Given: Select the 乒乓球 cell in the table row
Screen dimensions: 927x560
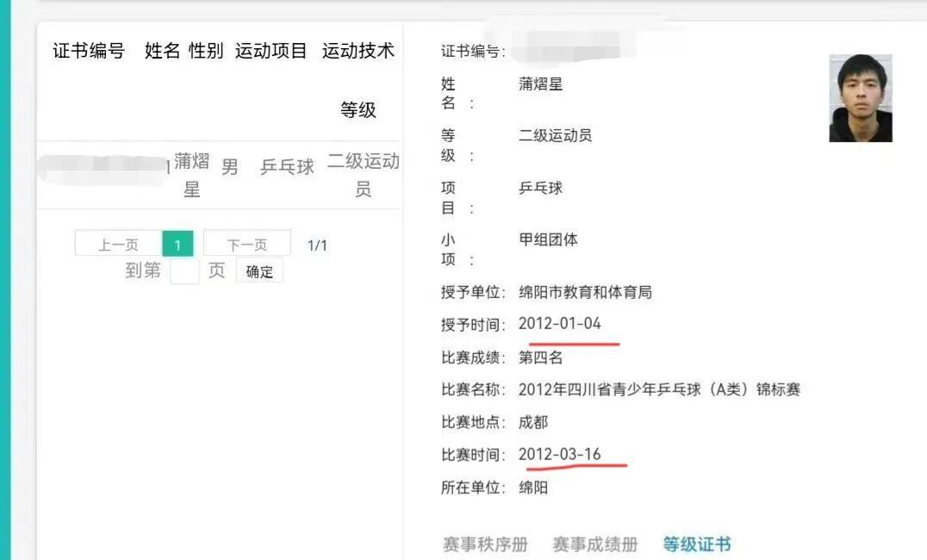Looking at the screenshot, I should pos(287,167).
